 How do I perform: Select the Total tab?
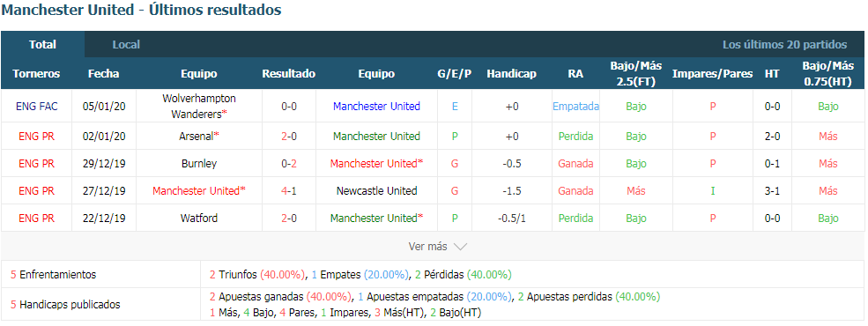coord(42,45)
